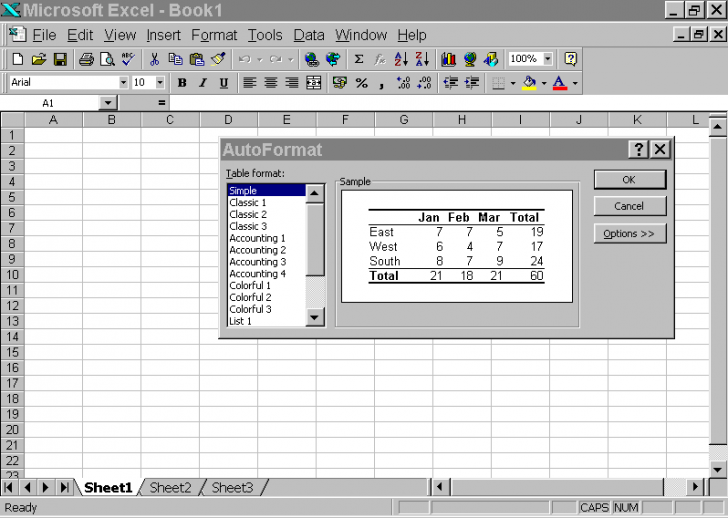Toggle Align Left
Screen dimensions: 728x518
tap(250, 83)
